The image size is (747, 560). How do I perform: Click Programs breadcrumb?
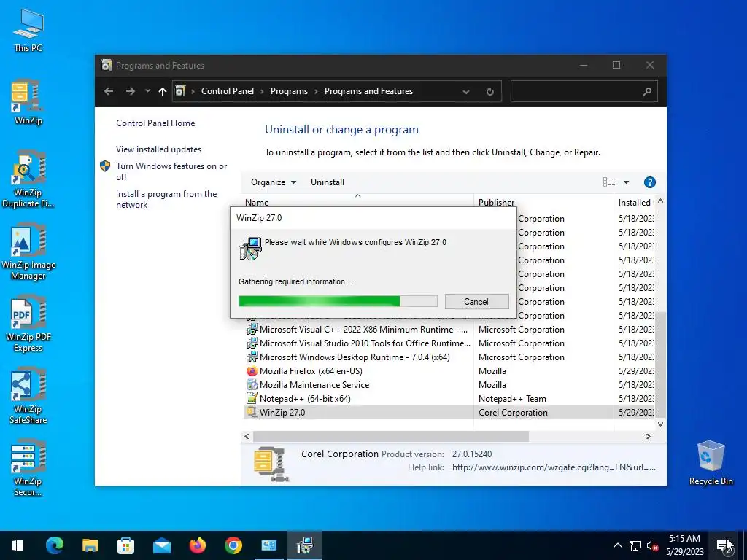[289, 91]
